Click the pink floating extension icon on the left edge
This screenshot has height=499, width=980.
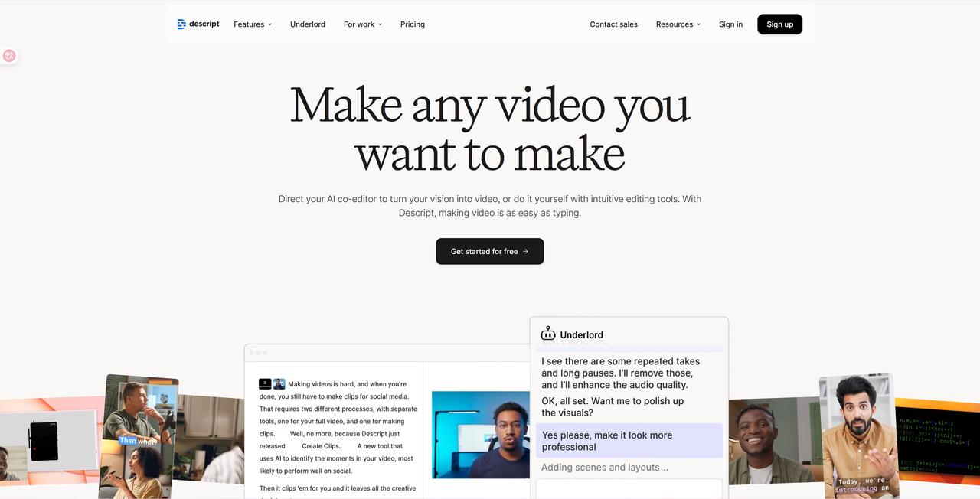pos(9,55)
